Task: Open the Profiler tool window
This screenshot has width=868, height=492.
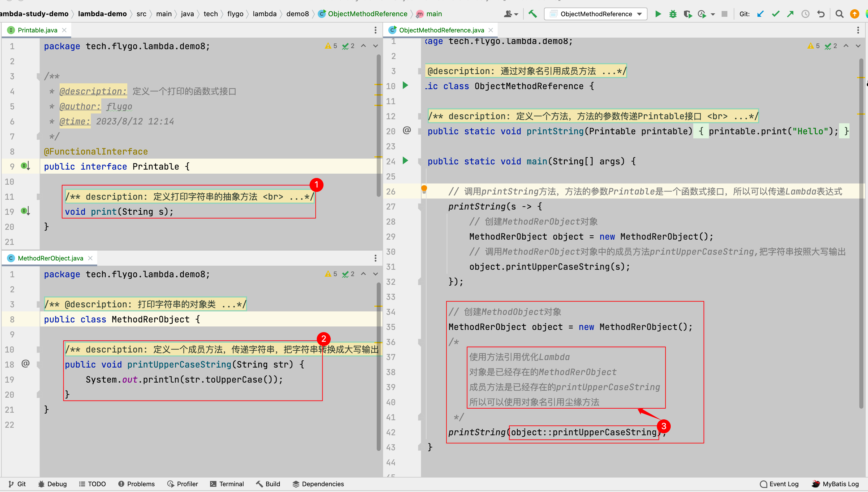Action: (183, 484)
